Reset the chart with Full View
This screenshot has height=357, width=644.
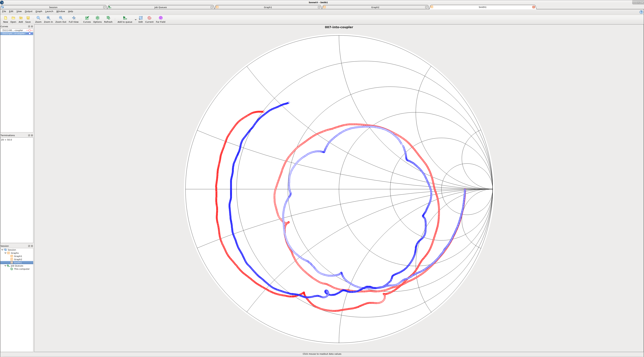tap(73, 19)
